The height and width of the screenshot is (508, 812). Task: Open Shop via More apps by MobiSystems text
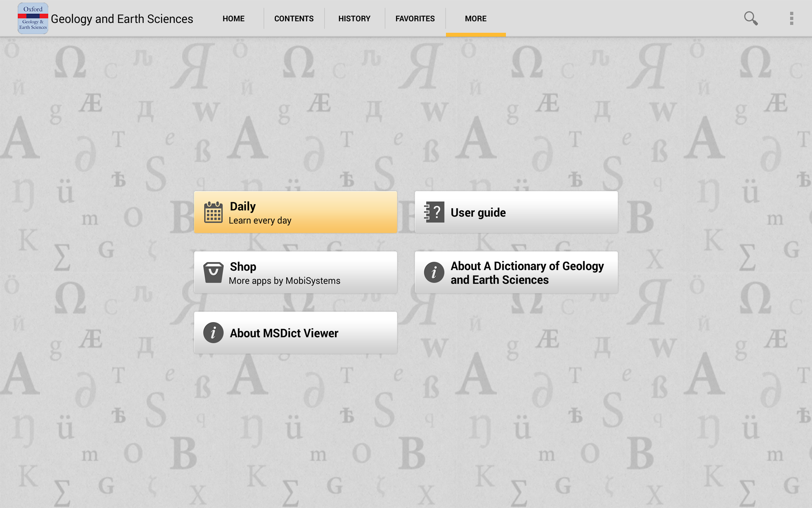tap(284, 281)
